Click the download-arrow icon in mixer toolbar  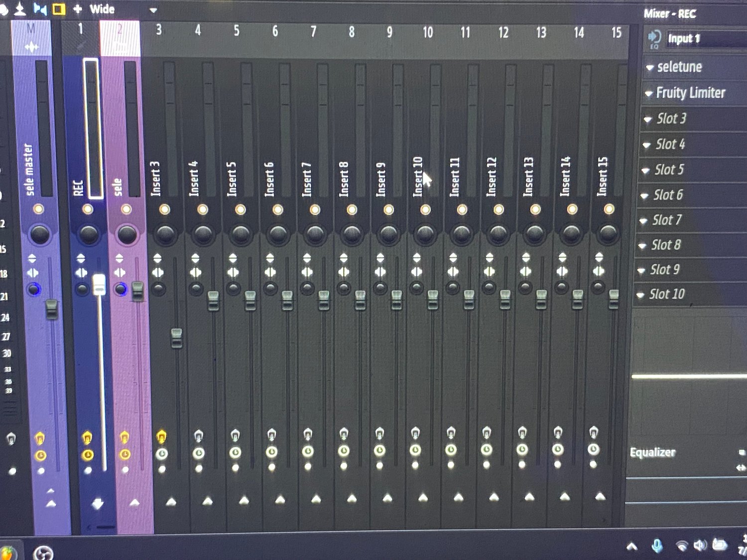tap(20, 8)
